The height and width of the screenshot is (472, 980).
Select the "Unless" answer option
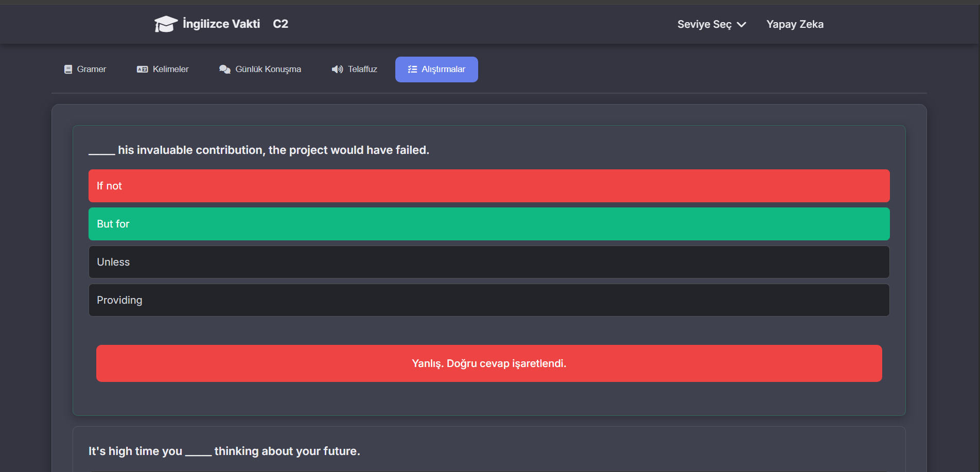(489, 262)
